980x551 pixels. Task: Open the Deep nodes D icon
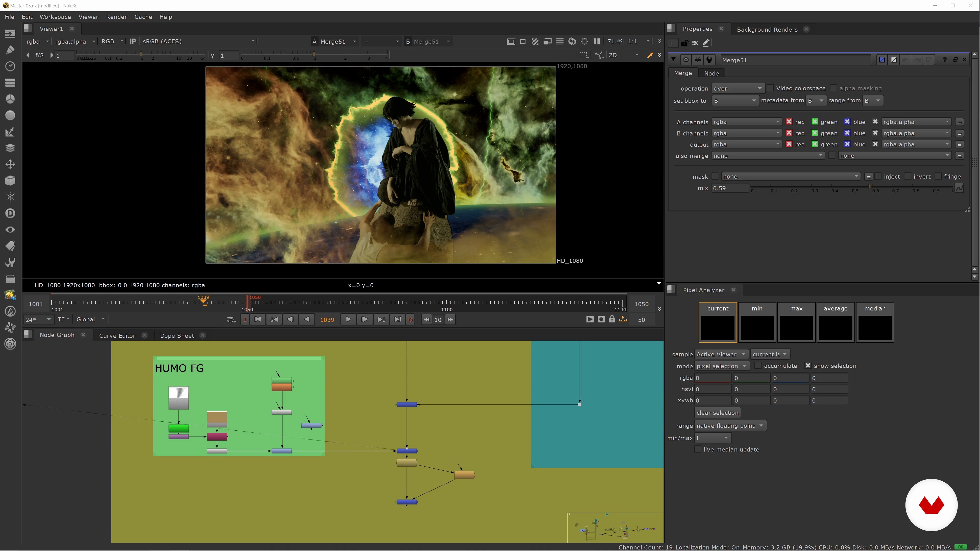10,213
